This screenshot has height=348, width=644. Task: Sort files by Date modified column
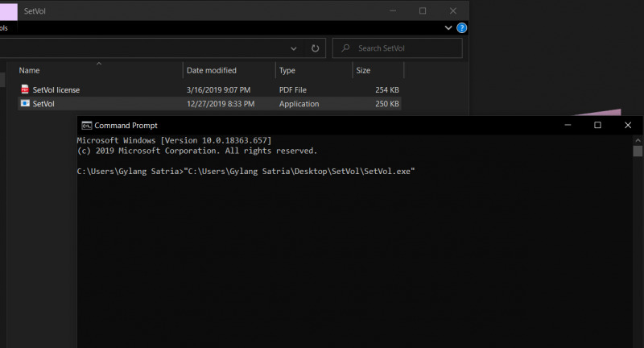click(x=211, y=71)
